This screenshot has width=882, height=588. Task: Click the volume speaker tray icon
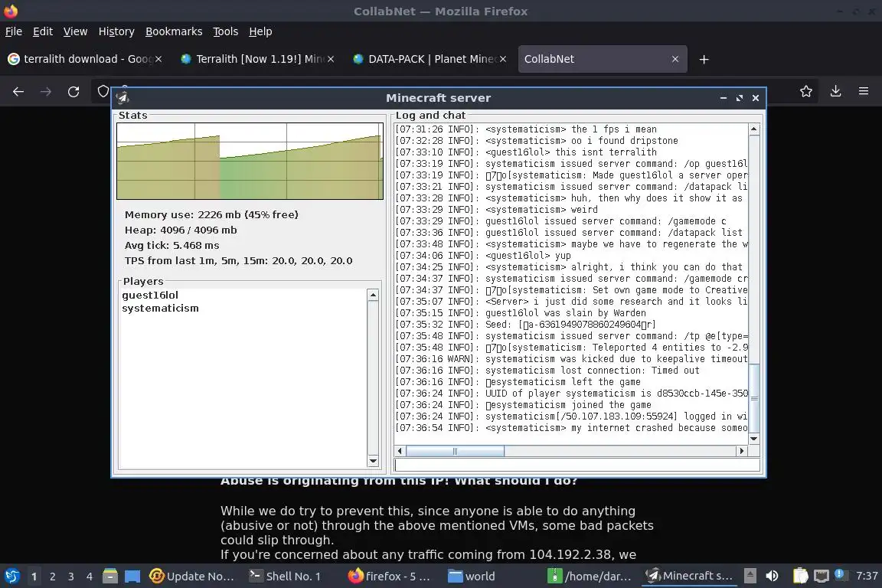coord(773,577)
